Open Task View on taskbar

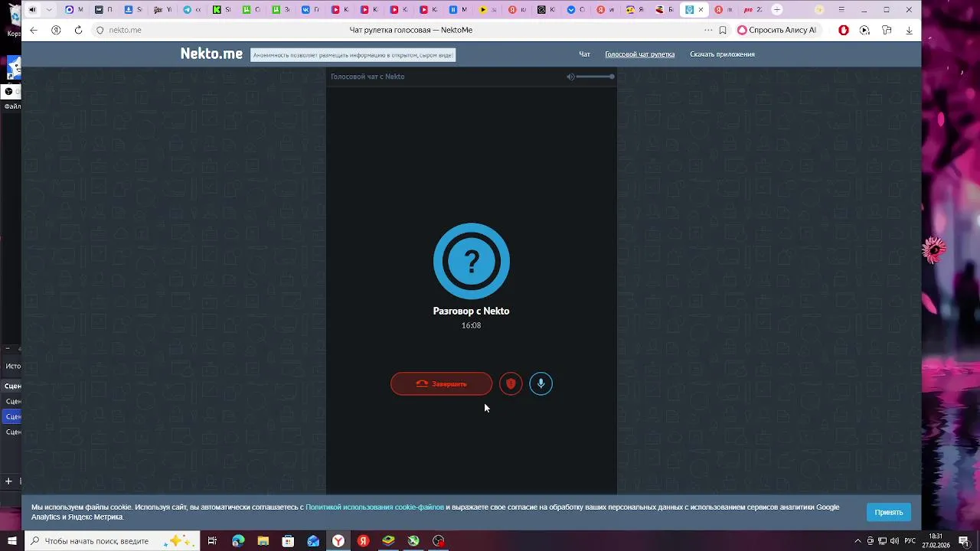(212, 541)
